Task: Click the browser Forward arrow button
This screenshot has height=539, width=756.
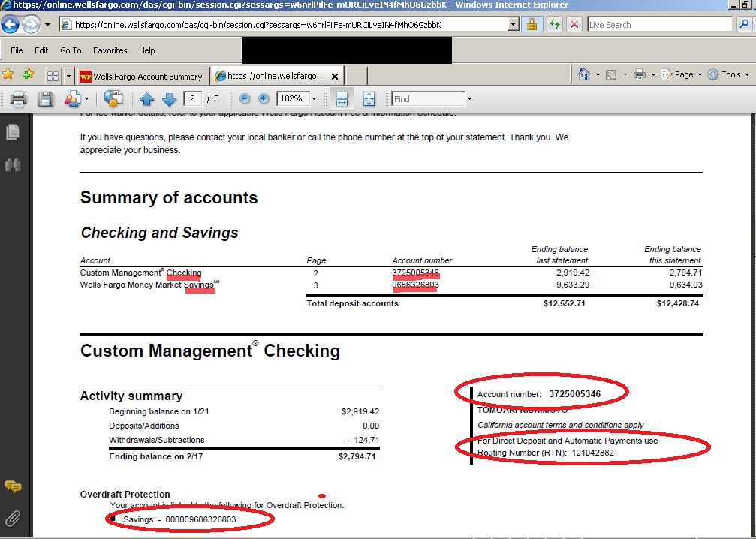Action: pyautogui.click(x=32, y=24)
